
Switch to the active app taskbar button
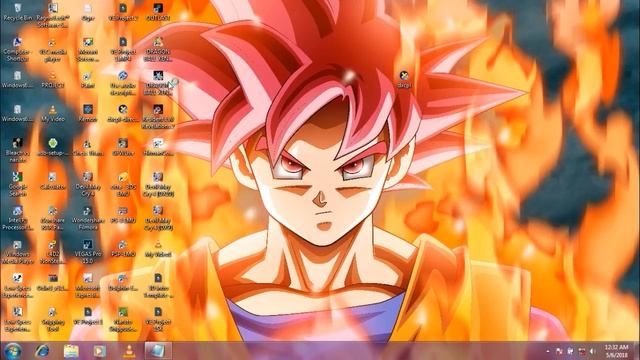pos(158,351)
